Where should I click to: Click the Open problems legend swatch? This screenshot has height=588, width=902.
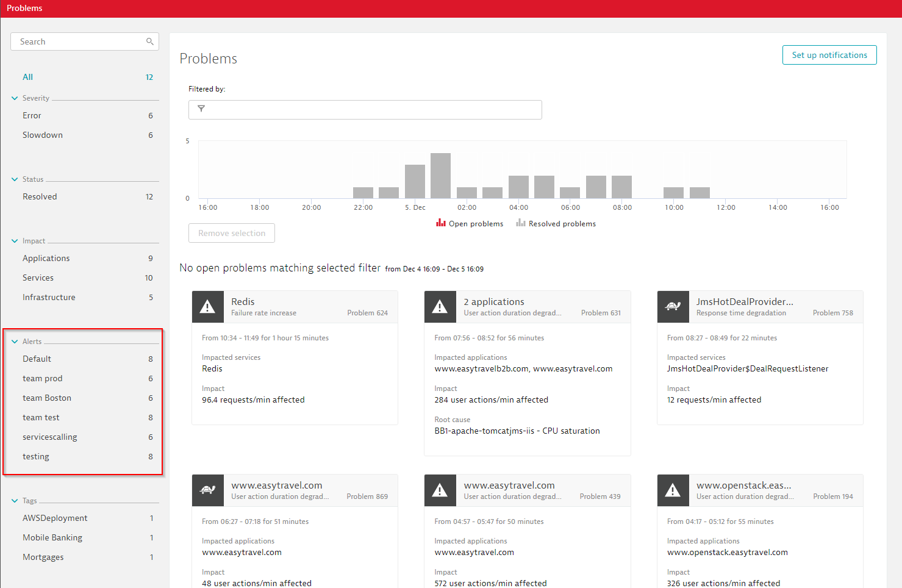point(440,223)
